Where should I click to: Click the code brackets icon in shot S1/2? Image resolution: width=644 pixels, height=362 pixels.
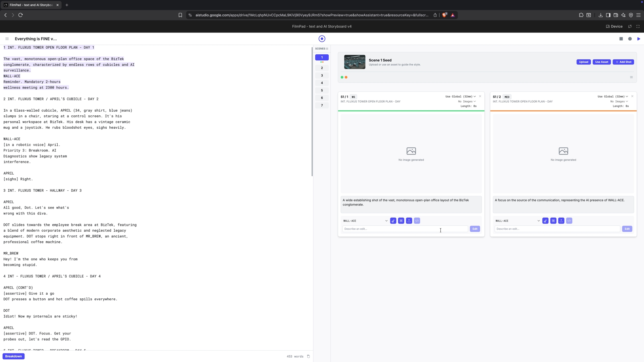pos(569,221)
